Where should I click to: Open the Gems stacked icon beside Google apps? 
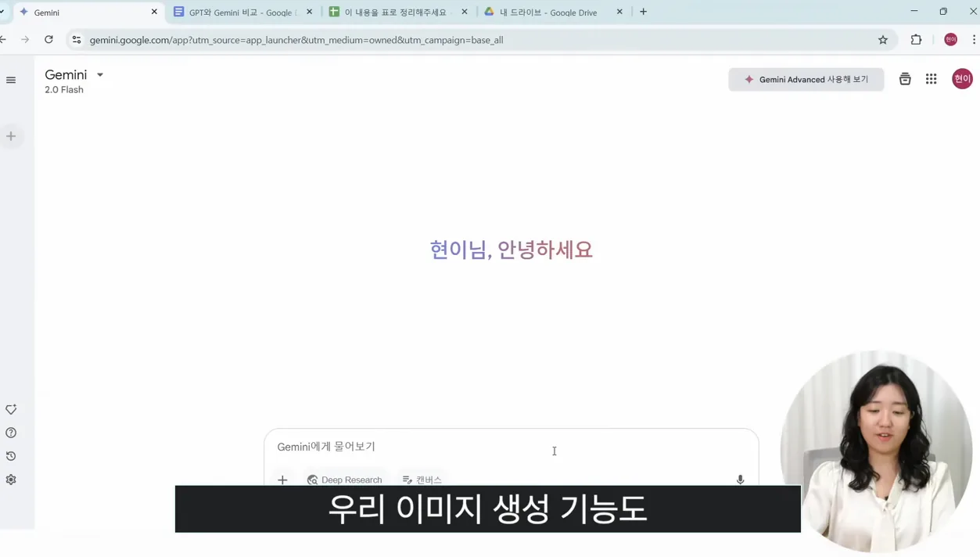pos(905,79)
